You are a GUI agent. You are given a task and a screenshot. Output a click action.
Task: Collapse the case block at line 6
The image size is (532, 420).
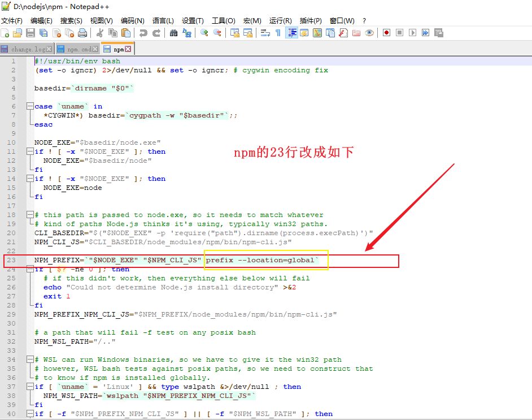coord(30,106)
